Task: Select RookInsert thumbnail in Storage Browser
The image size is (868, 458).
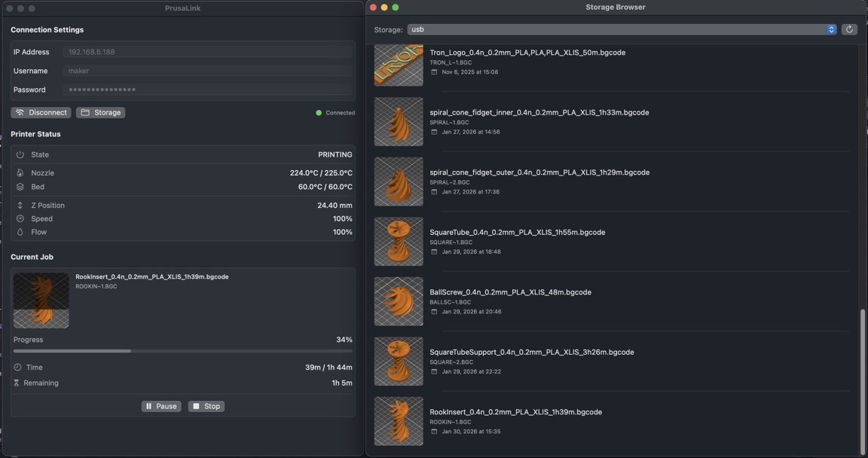Action: pos(399,421)
